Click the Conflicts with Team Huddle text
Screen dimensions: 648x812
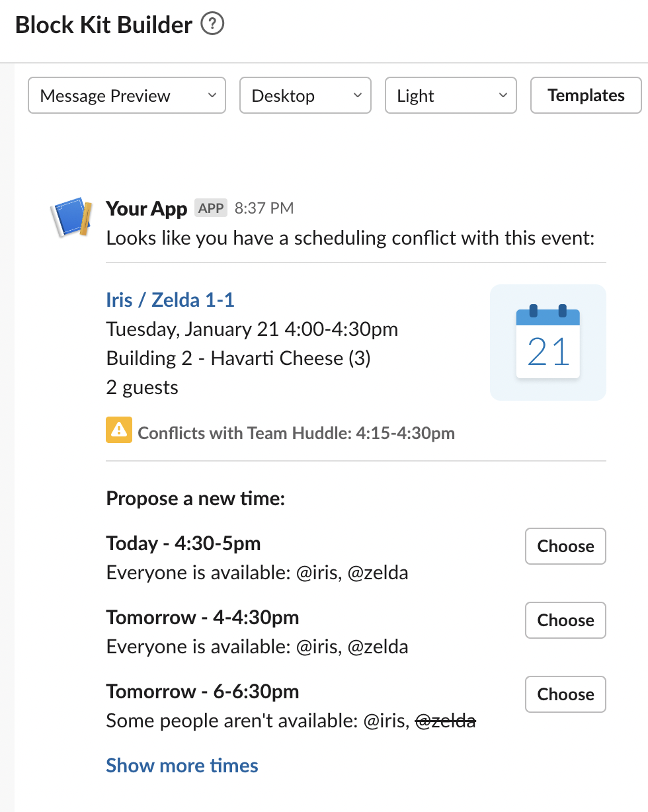tap(296, 434)
